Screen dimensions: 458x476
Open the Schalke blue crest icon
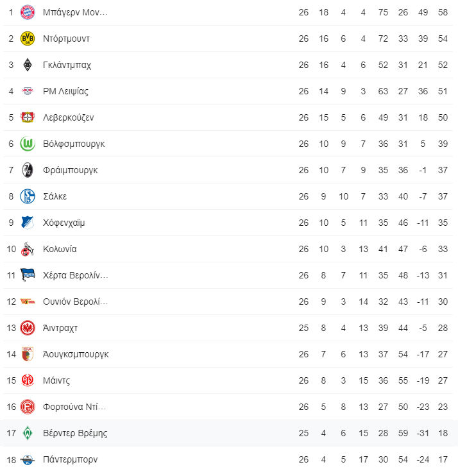(x=28, y=196)
